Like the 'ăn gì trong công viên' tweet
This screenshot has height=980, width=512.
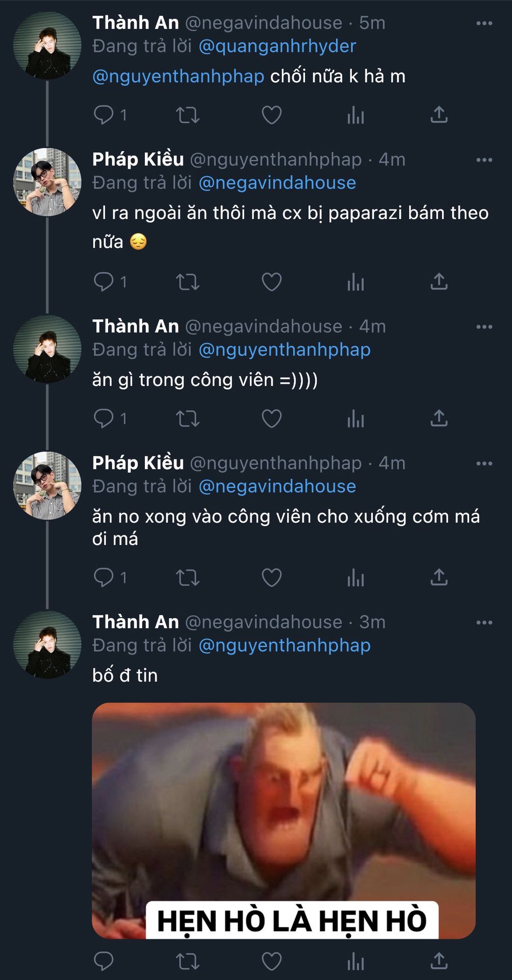271,419
